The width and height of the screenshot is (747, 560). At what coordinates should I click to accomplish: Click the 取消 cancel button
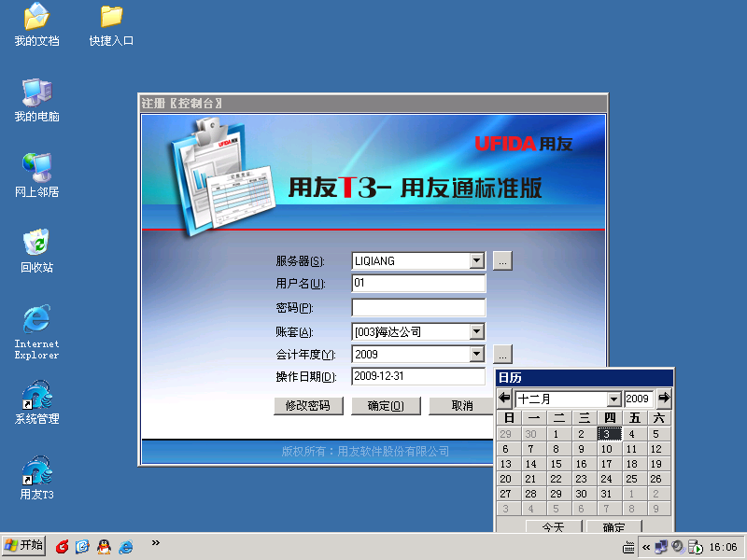click(461, 406)
